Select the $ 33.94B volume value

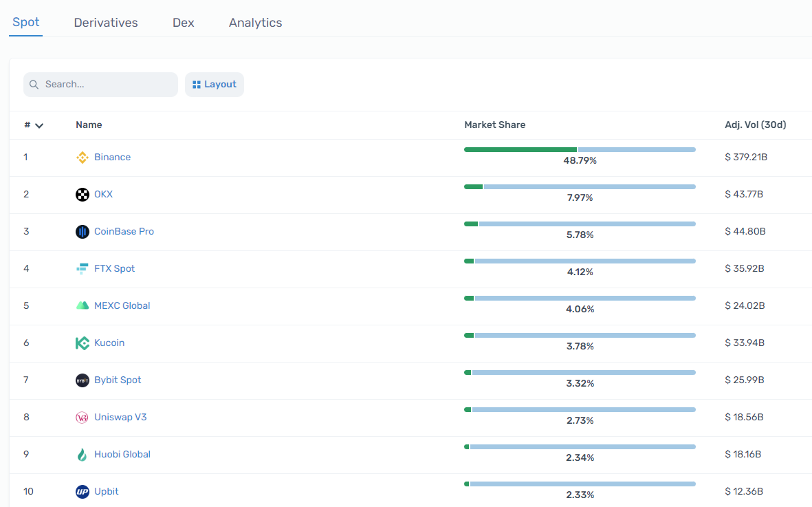coord(744,343)
